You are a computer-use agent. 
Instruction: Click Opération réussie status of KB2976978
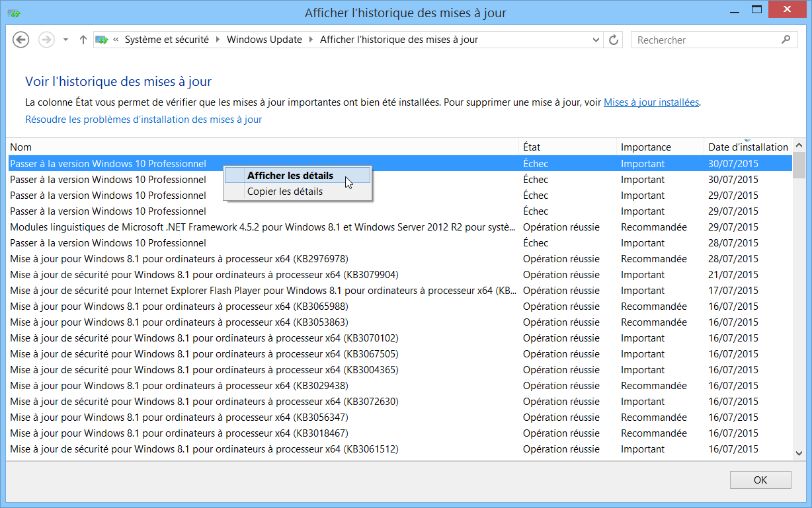561,259
